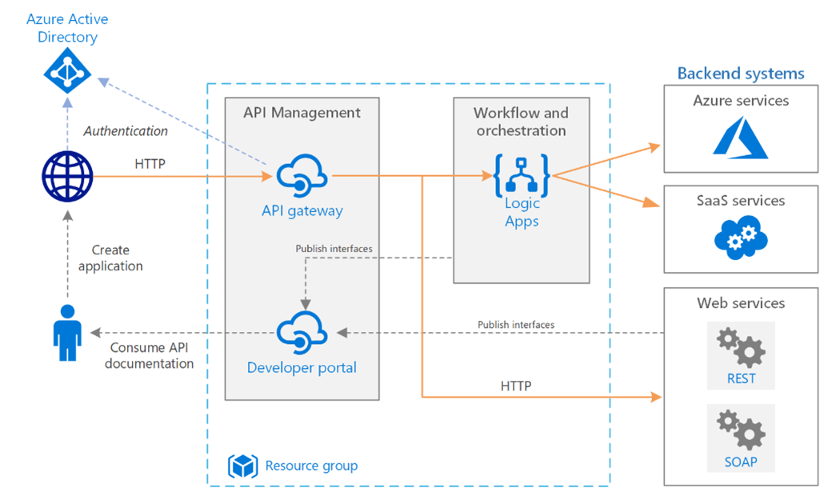Click the Logic Apps braces icon
Image resolution: width=840 pixels, height=504 pixels.
pyautogui.click(x=522, y=175)
